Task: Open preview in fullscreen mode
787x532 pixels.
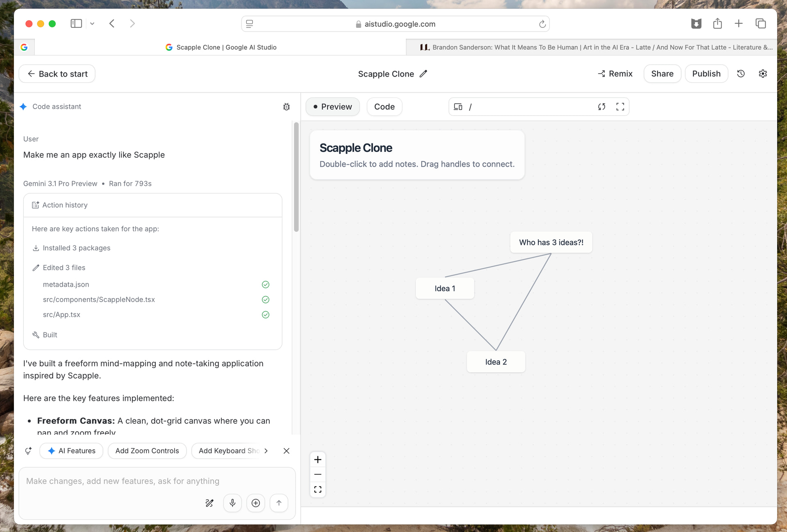Action: 620,106
